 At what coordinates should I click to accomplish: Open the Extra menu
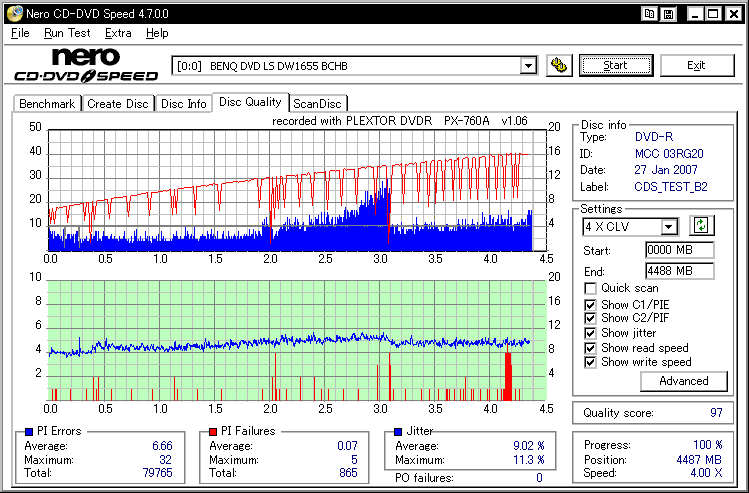click(118, 33)
